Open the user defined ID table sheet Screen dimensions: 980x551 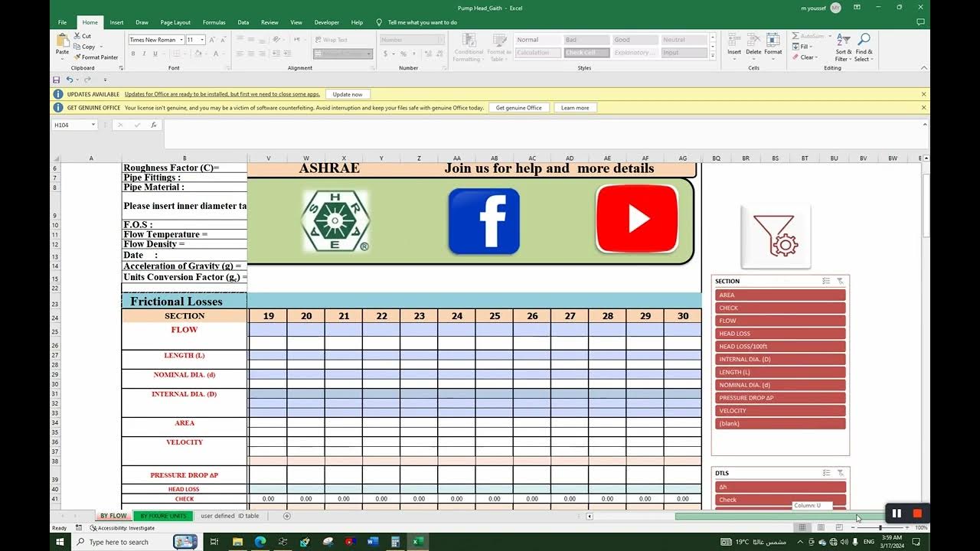pos(230,516)
